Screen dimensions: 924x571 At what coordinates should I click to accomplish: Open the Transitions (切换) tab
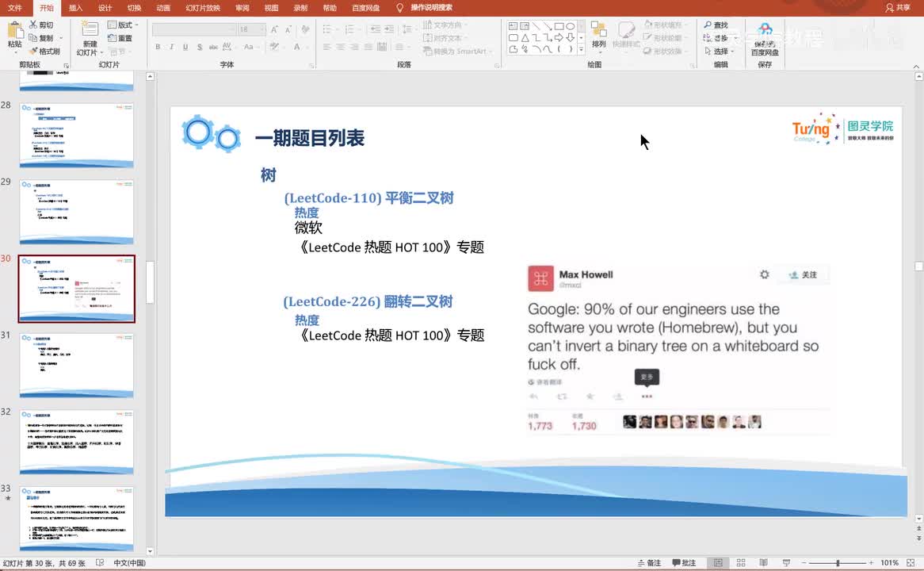pyautogui.click(x=135, y=8)
